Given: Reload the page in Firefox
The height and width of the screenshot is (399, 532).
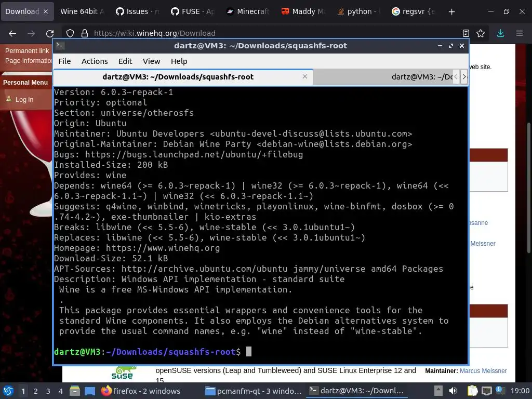Looking at the screenshot, I should coord(50,33).
